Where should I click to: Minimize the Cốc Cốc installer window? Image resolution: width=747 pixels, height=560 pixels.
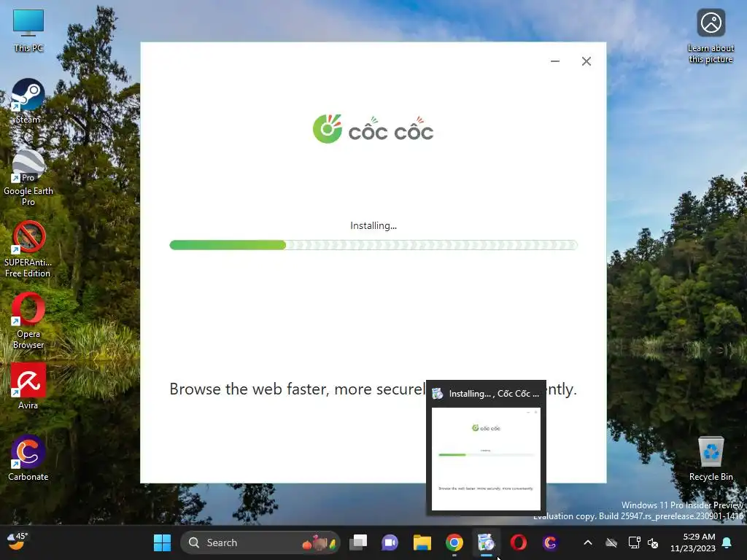(555, 61)
